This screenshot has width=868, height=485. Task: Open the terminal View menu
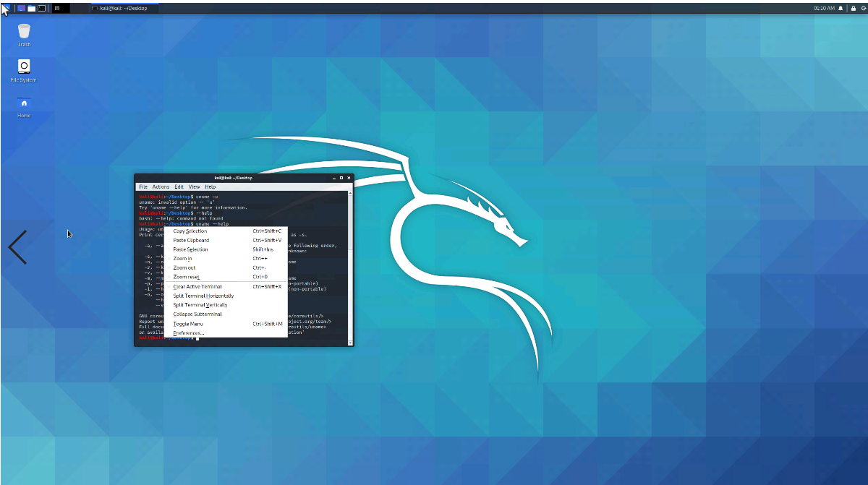pyautogui.click(x=195, y=186)
